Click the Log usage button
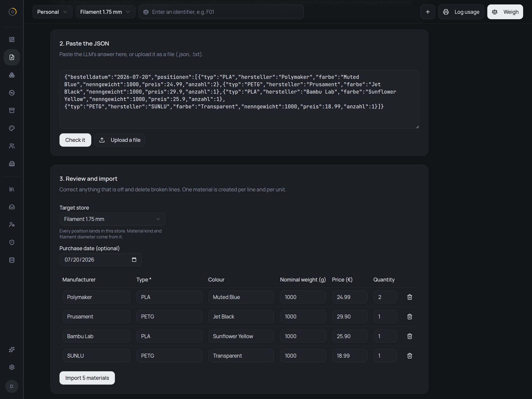This screenshot has height=399, width=532. point(461,12)
